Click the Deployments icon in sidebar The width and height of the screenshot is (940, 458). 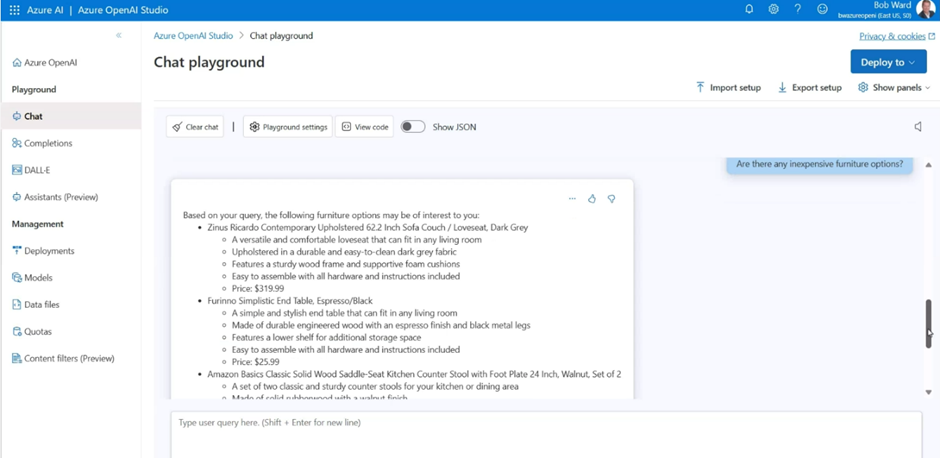[17, 251]
